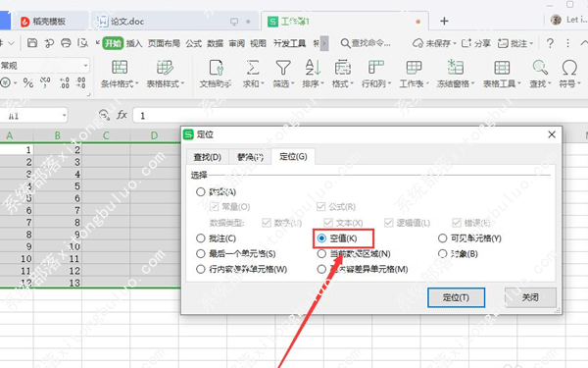Open the 未保存 dropdown
Image resolution: width=588 pixels, height=368 pixels.
tap(434, 43)
